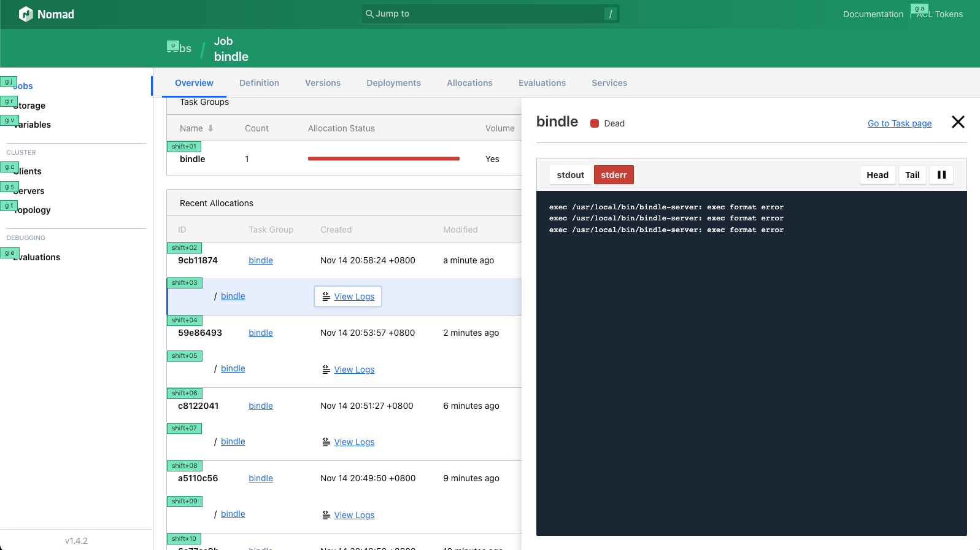The image size is (980, 550).
Task: Open allocation a5110c56
Action: point(198,478)
